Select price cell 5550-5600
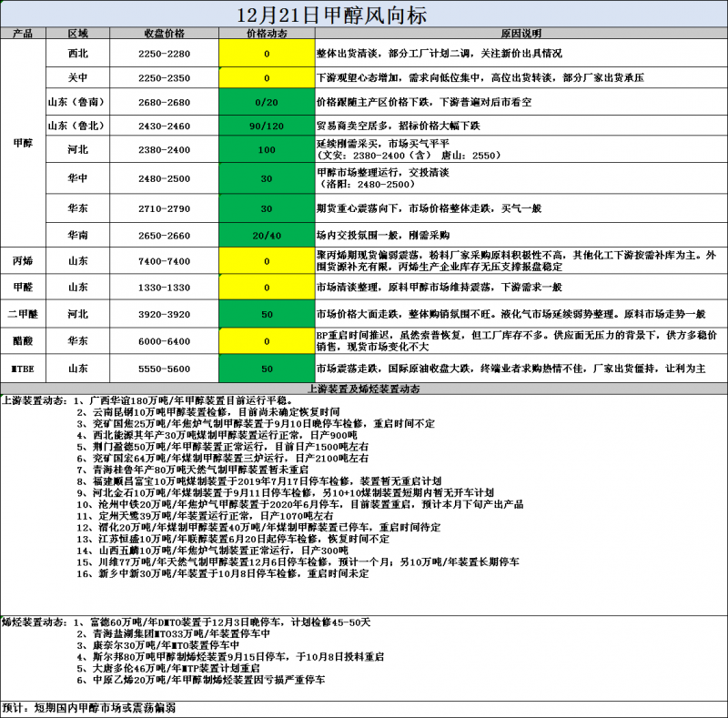728x718 pixels. point(164,369)
